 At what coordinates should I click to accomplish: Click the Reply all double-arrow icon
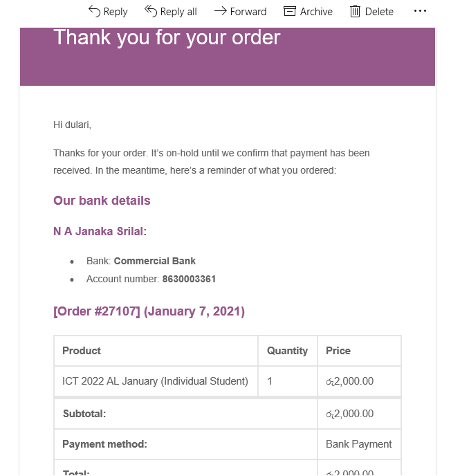(151, 11)
